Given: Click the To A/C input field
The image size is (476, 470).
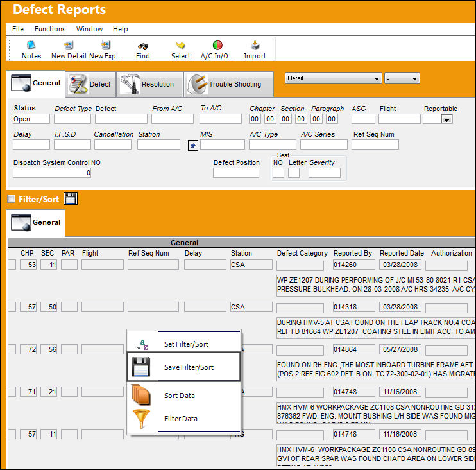Looking at the screenshot, I should [x=221, y=119].
